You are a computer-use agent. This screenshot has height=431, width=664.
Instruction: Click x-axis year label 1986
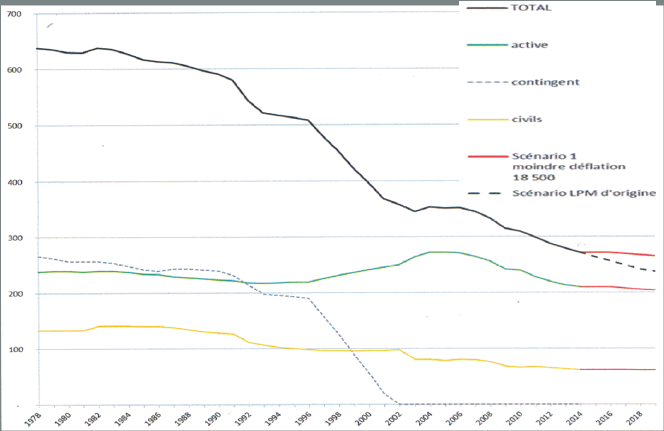pyautogui.click(x=153, y=418)
